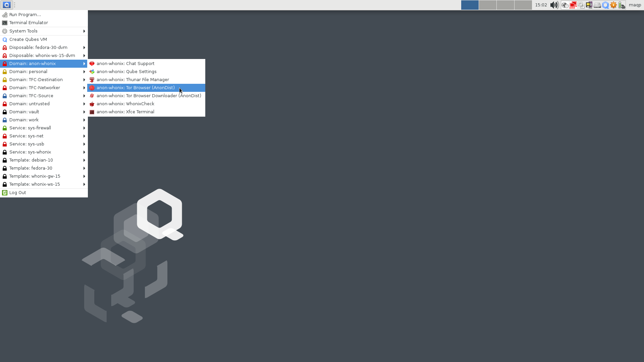Open Run Program... dialog
The width and height of the screenshot is (644, 362).
click(25, 15)
